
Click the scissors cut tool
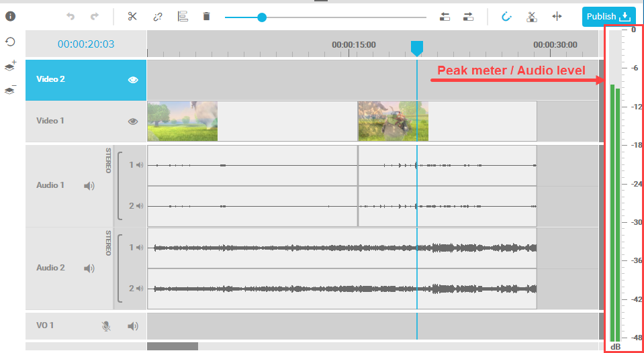click(x=132, y=16)
